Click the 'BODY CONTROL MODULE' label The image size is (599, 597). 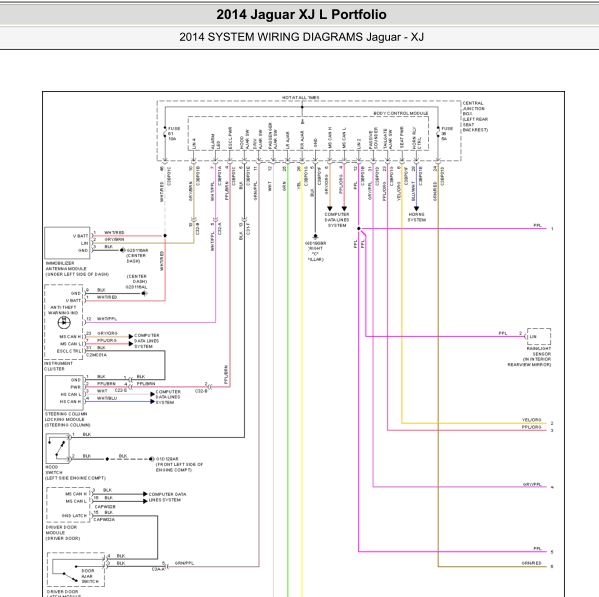(401, 113)
